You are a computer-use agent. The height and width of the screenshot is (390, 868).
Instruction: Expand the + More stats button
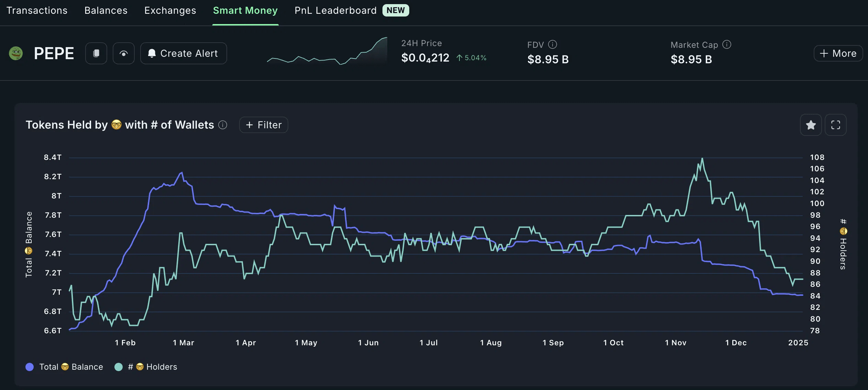838,53
